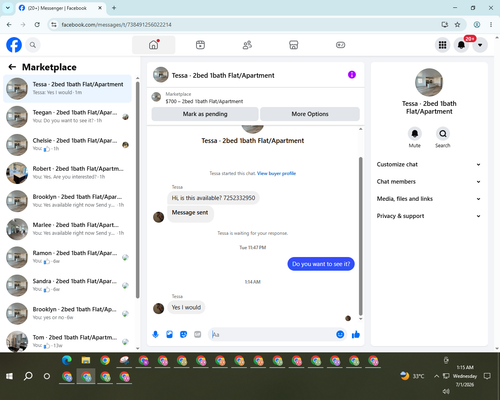The image size is (500, 400).
Task: Open the Friends tab
Action: (x=247, y=45)
